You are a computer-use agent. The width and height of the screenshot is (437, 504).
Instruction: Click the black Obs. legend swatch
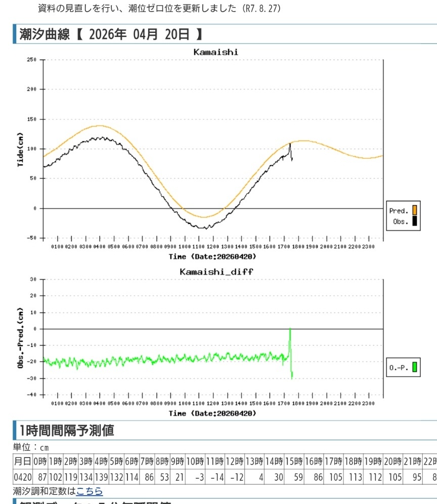(x=414, y=221)
